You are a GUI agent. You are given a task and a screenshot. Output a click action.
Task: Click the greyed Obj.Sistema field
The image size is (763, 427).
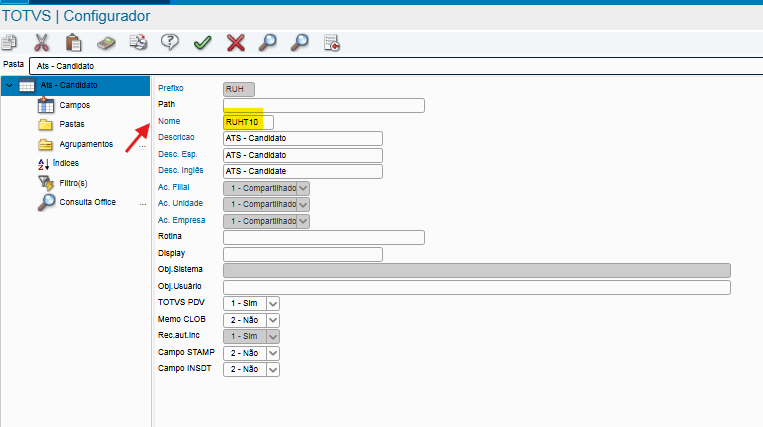pyautogui.click(x=477, y=270)
